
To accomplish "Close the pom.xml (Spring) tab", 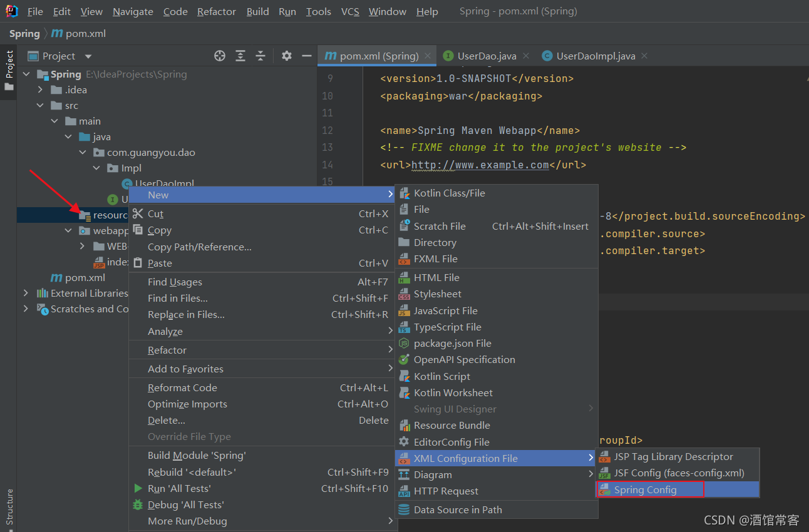I will [428, 56].
